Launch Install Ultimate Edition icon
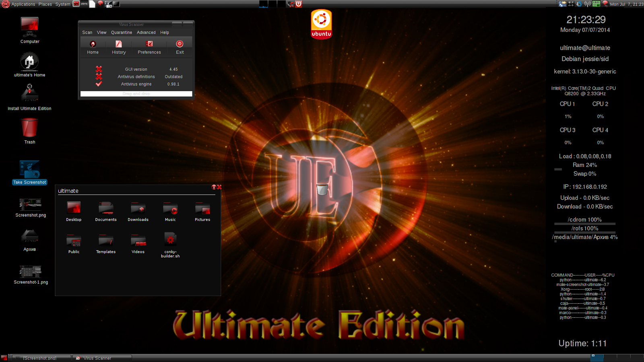 pyautogui.click(x=30, y=98)
